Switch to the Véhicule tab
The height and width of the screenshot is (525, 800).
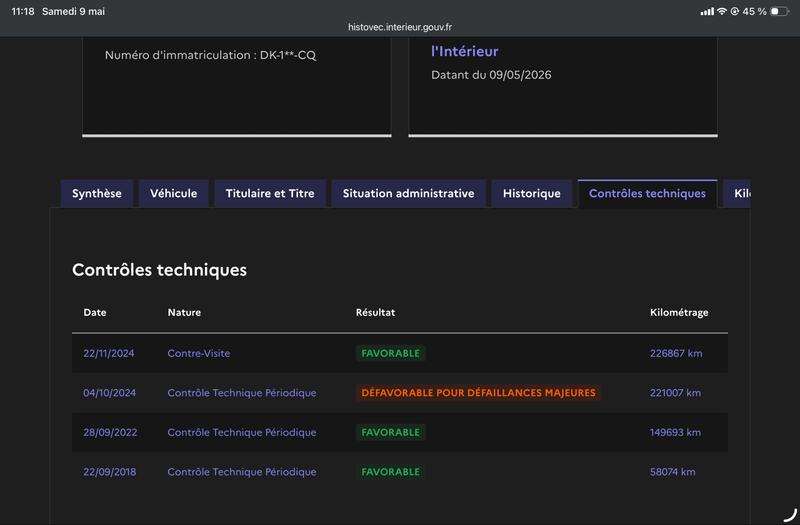click(x=173, y=193)
